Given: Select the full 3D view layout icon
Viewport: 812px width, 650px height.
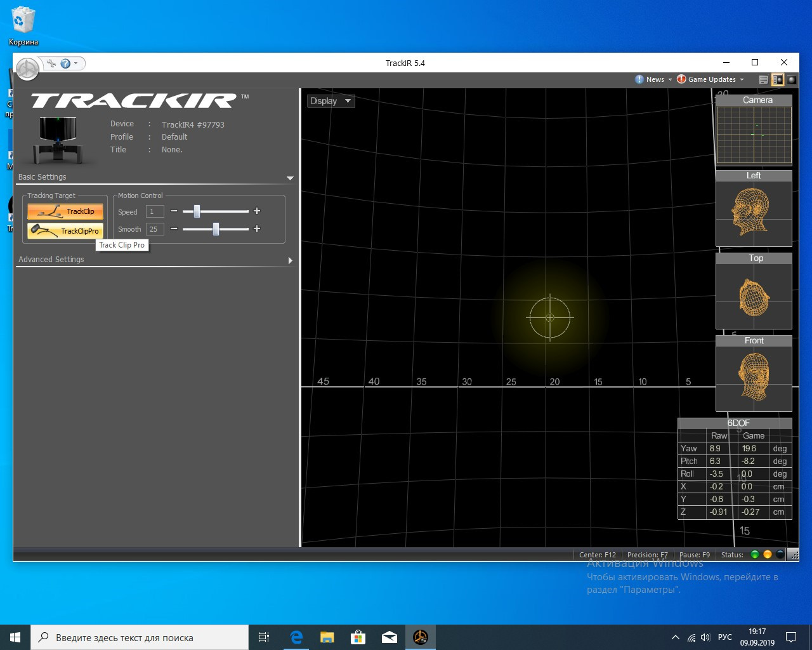Looking at the screenshot, I should pos(791,80).
